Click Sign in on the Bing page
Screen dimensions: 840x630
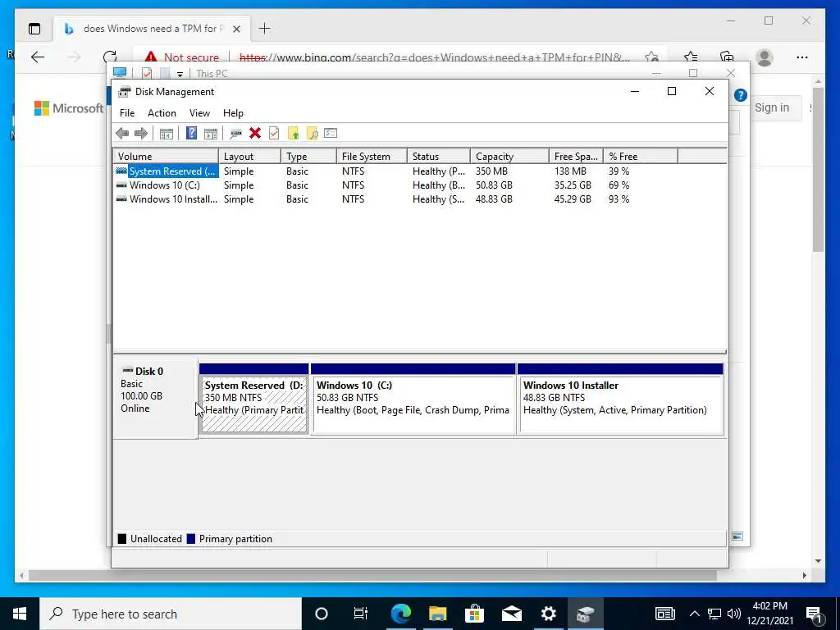[x=772, y=107]
